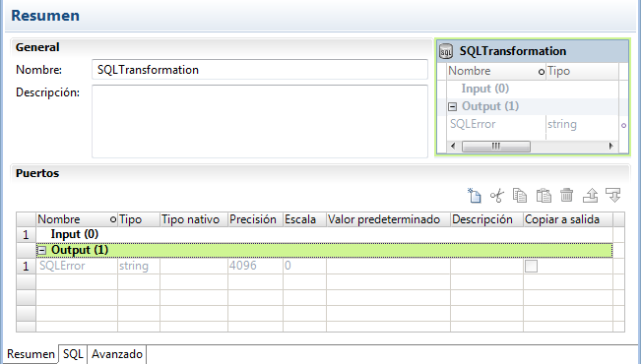
Task: Click the Move Up arrow icon
Action: 591,195
